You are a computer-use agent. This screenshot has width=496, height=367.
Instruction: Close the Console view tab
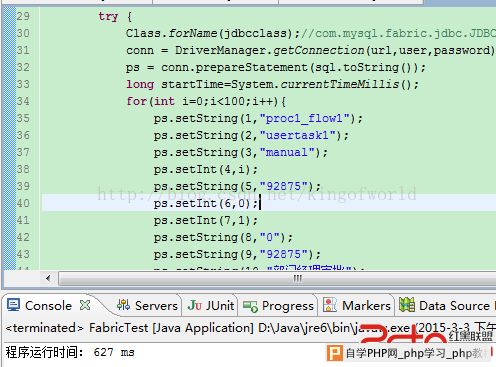[x=85, y=305]
